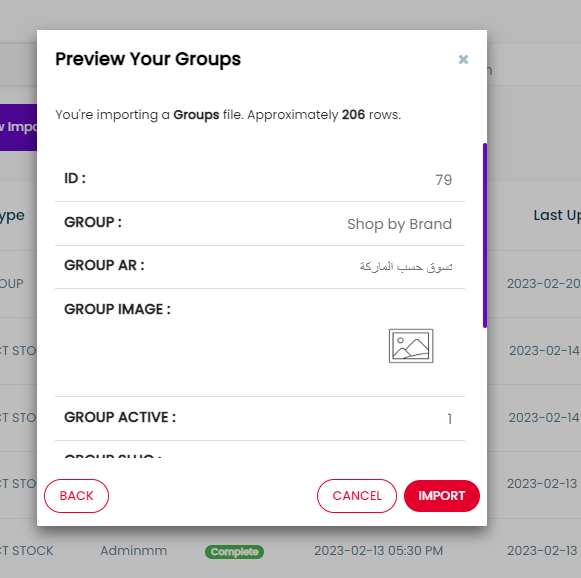Image resolution: width=581 pixels, height=578 pixels.
Task: Click the '2023-02-13 05:30 PM' cell
Action: (378, 551)
